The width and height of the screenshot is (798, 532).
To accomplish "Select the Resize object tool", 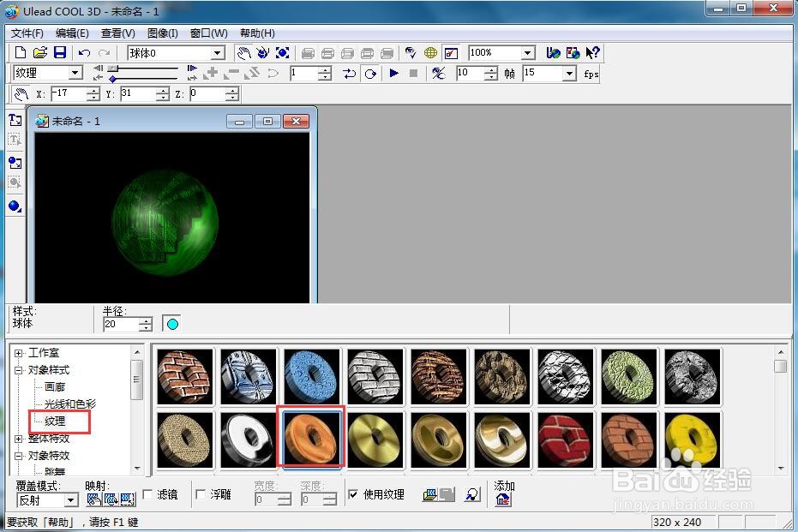I will 282,53.
